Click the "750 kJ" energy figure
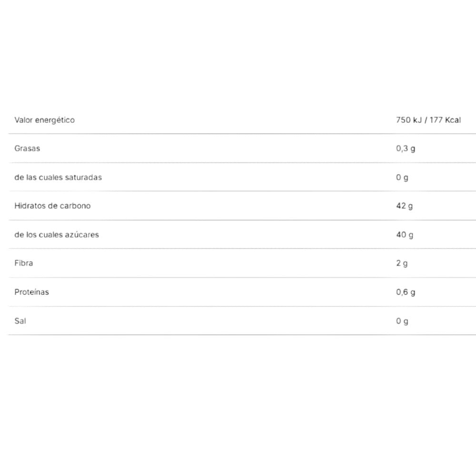The image size is (476, 476). [408, 120]
